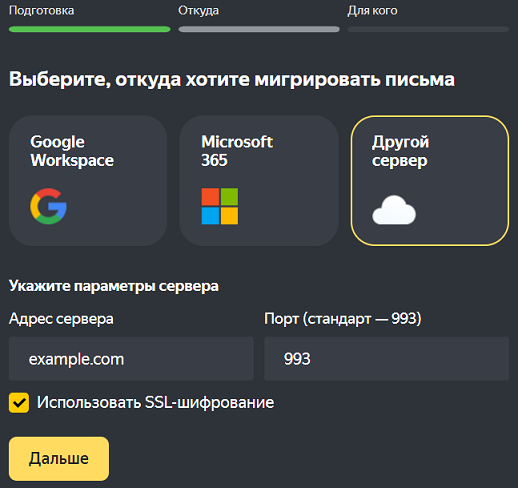Viewport: 518px width, 488px height.
Task: Click the "Дальше" button
Action: click(x=59, y=459)
